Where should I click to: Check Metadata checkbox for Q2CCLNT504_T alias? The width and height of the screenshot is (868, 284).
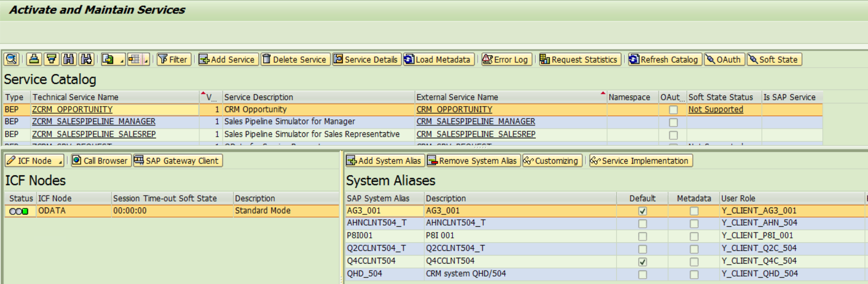(x=694, y=249)
